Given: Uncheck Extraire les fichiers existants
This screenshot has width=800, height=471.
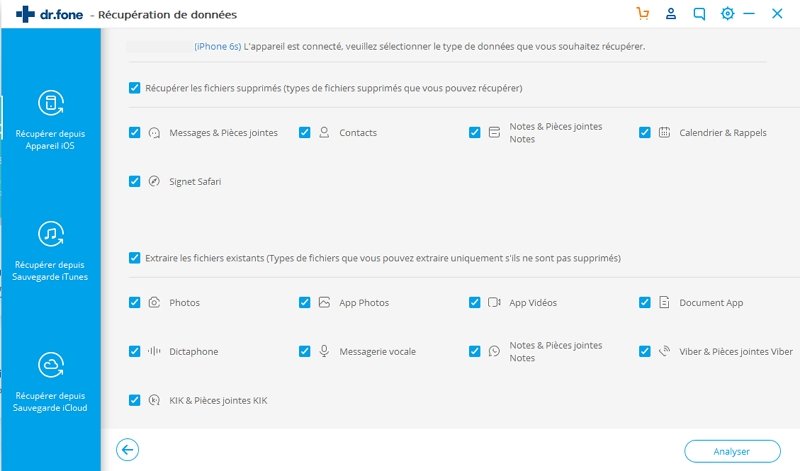Looking at the screenshot, I should [134, 258].
